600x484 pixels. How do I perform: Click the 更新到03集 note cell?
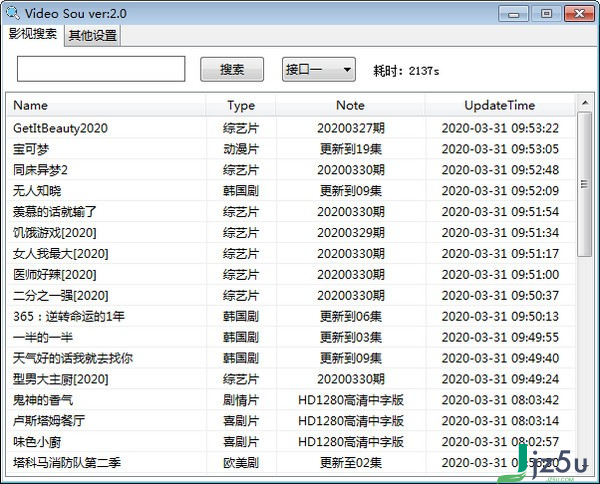click(x=351, y=337)
